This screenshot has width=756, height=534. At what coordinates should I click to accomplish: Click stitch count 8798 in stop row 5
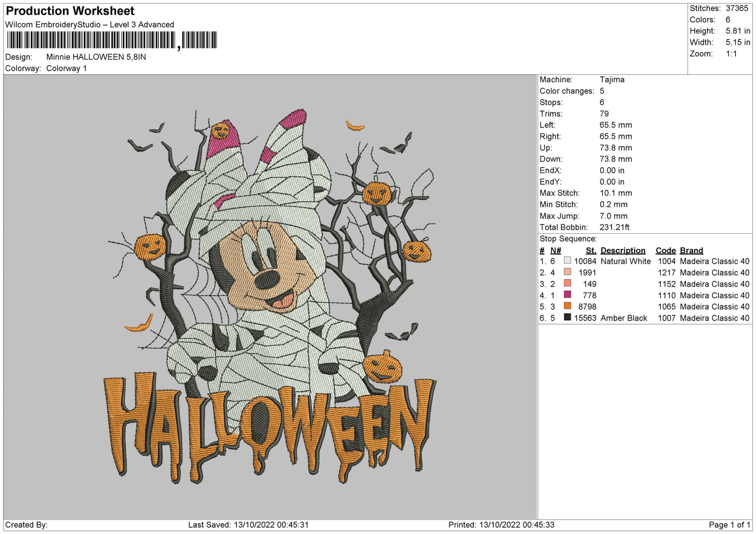(588, 306)
